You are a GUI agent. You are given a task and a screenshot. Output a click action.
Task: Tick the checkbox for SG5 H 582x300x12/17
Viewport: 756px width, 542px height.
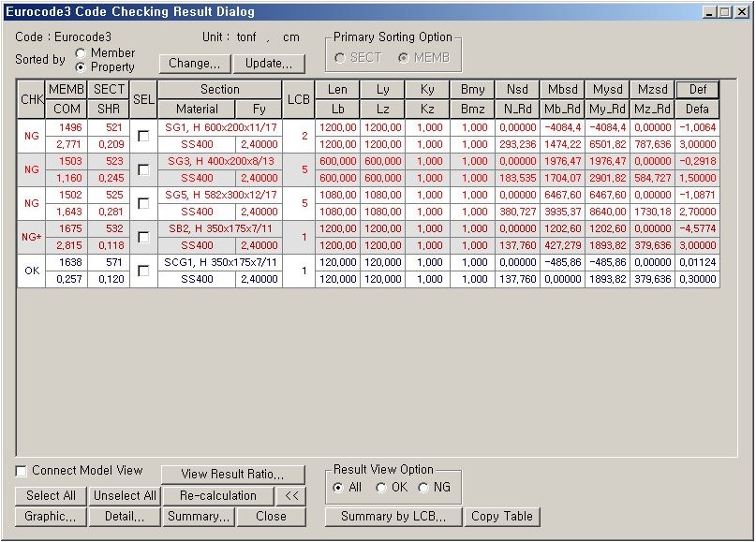[143, 203]
